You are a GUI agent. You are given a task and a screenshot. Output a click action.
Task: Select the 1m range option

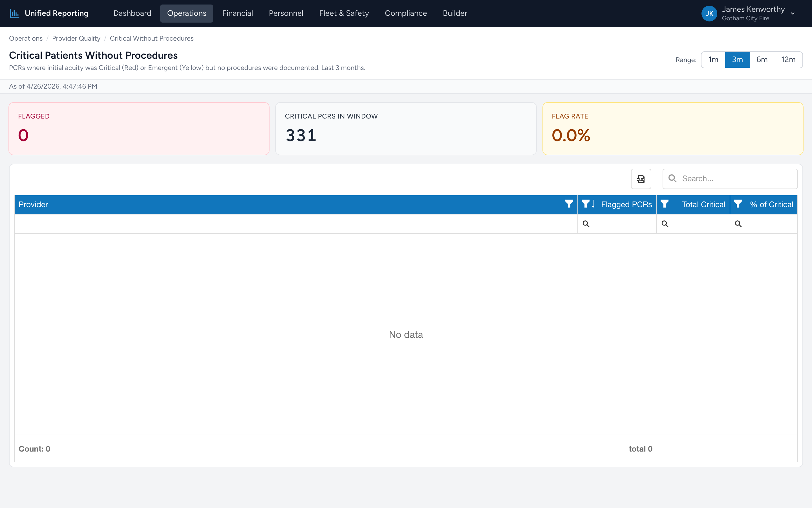pyautogui.click(x=713, y=60)
